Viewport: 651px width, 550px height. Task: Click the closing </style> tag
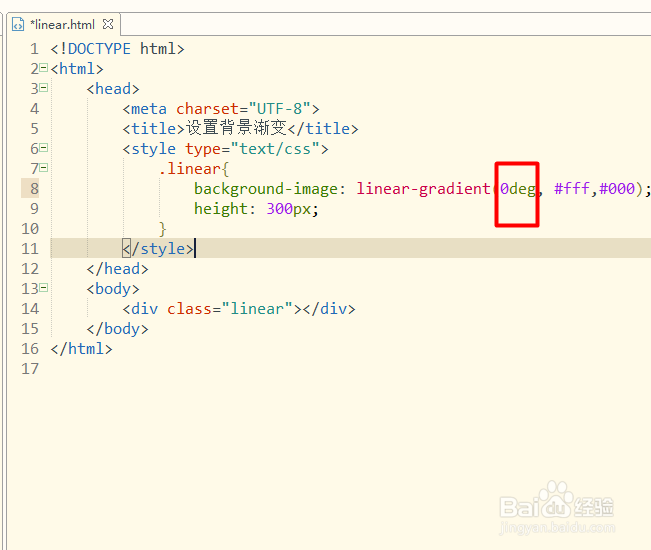(158, 249)
